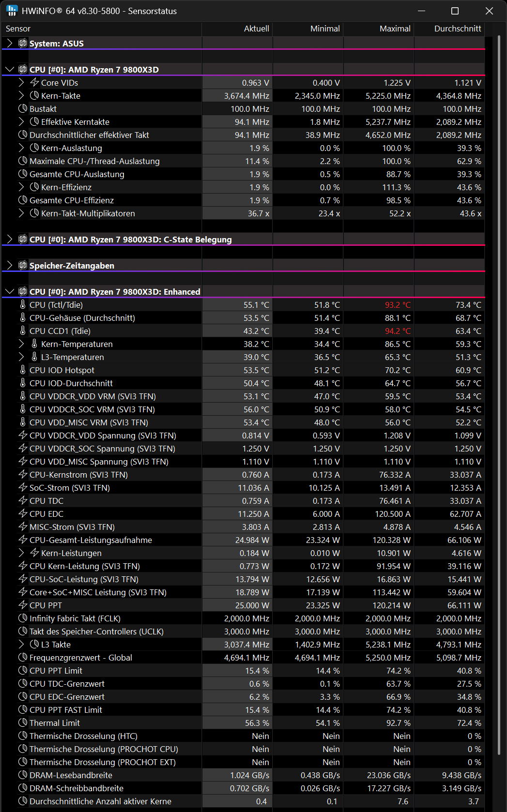Click the lightning icon of CPU-Gesamt-Leistungsaufnahme
507x812 pixels.
pyautogui.click(x=23, y=540)
